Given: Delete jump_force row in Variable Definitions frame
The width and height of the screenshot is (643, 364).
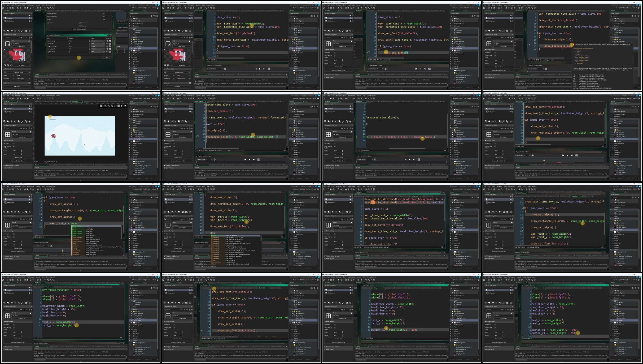Looking at the screenshot, I should (x=110, y=41).
